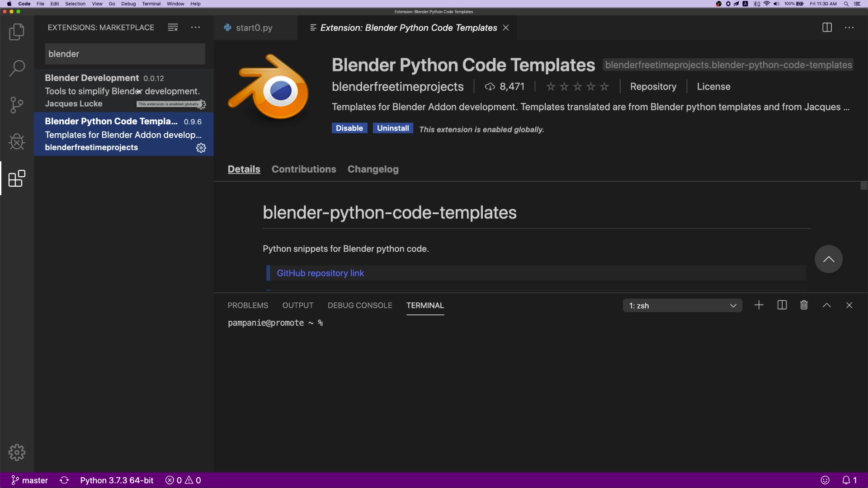The width and height of the screenshot is (868, 488).
Task: Open gear menu for Blender Python Code Templates
Action: (x=201, y=148)
